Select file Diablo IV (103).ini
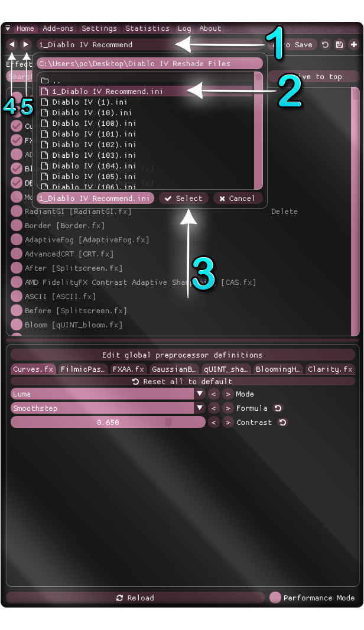This screenshot has height=630, width=364. (146, 155)
